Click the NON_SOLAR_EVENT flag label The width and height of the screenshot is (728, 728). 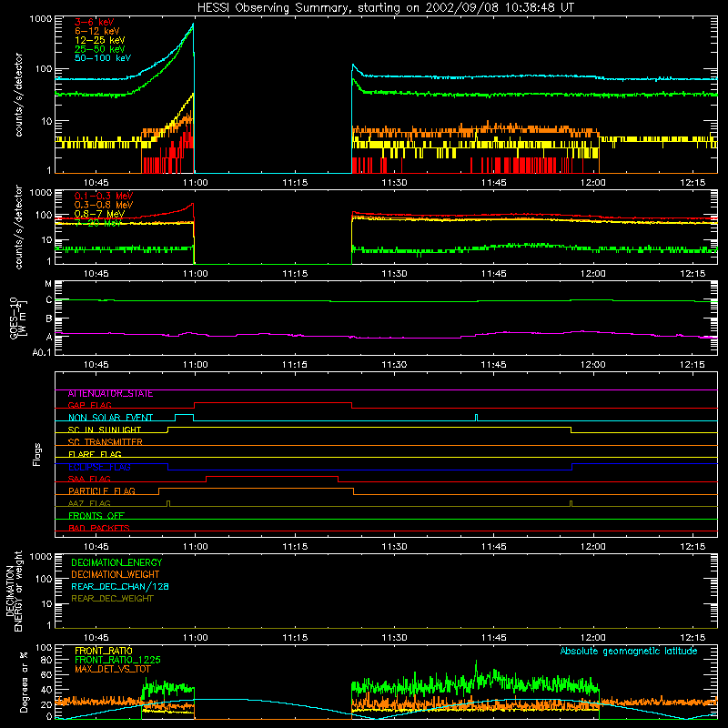[110, 418]
